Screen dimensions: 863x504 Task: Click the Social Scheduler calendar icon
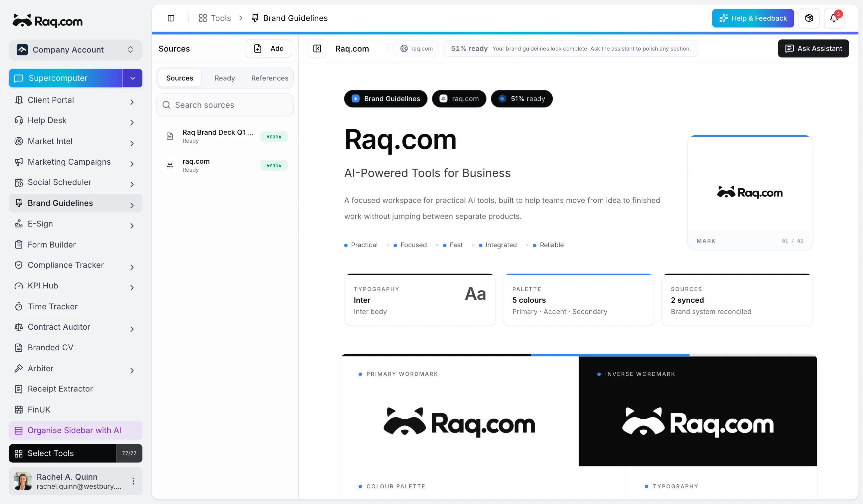coord(19,182)
